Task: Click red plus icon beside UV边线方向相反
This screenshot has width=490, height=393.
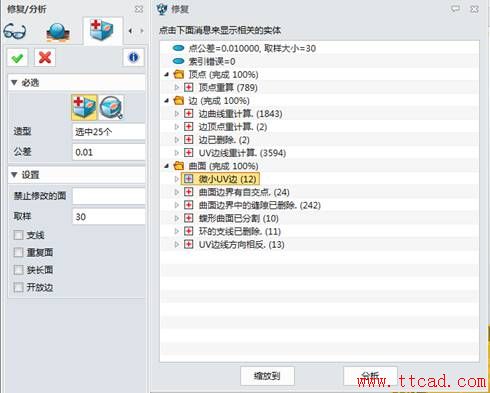Action: tap(188, 244)
